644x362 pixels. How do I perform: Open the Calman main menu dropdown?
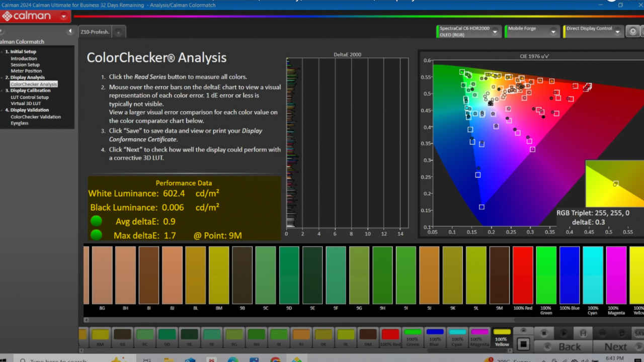pos(64,16)
